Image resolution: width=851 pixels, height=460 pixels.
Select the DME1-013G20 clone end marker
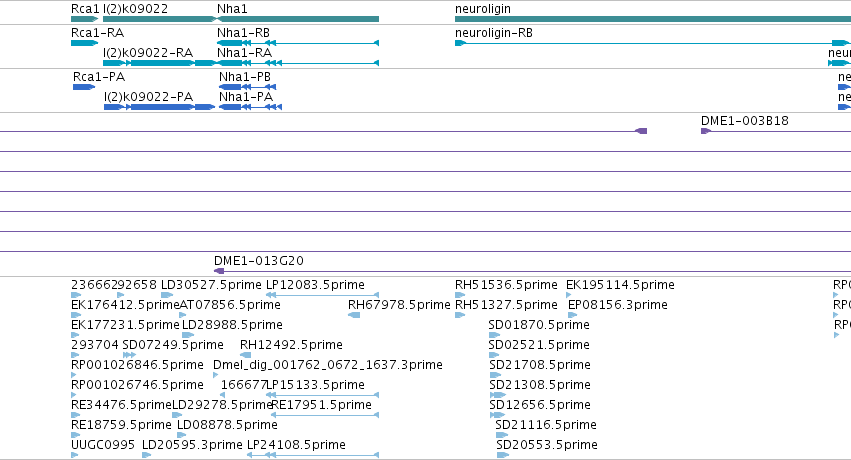[x=219, y=271]
